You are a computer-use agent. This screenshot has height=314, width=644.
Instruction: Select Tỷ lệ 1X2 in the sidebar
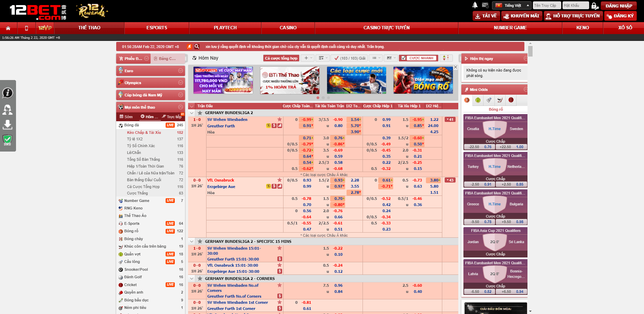[x=135, y=139]
